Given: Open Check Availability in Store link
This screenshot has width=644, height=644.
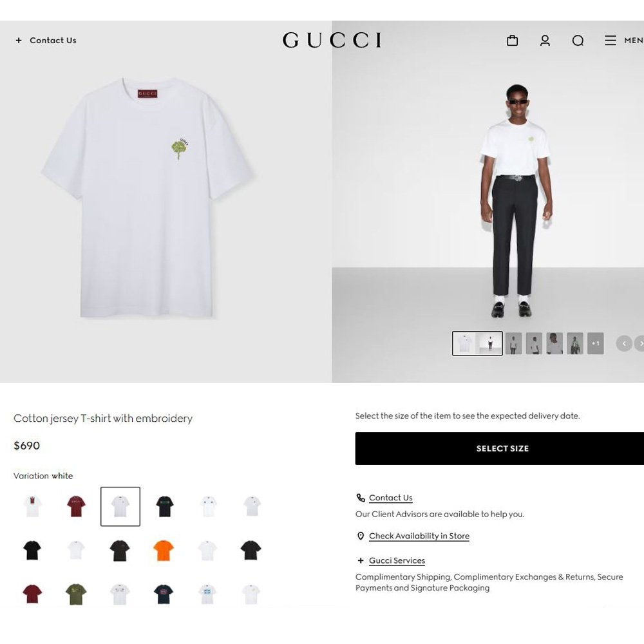Looking at the screenshot, I should [x=419, y=536].
